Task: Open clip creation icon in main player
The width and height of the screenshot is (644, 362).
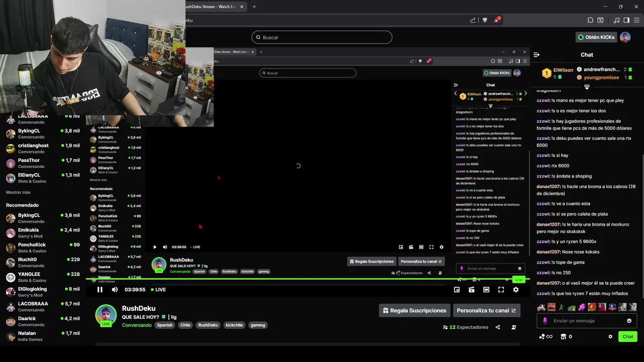Action: 471,290
